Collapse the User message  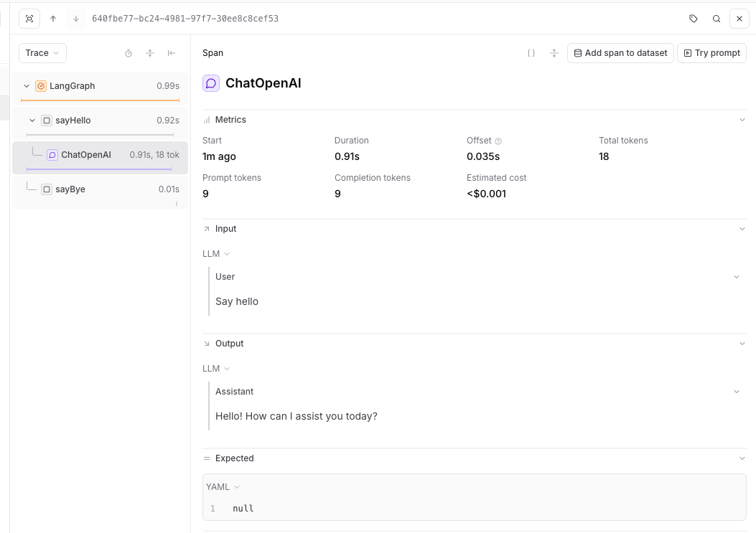click(x=736, y=277)
